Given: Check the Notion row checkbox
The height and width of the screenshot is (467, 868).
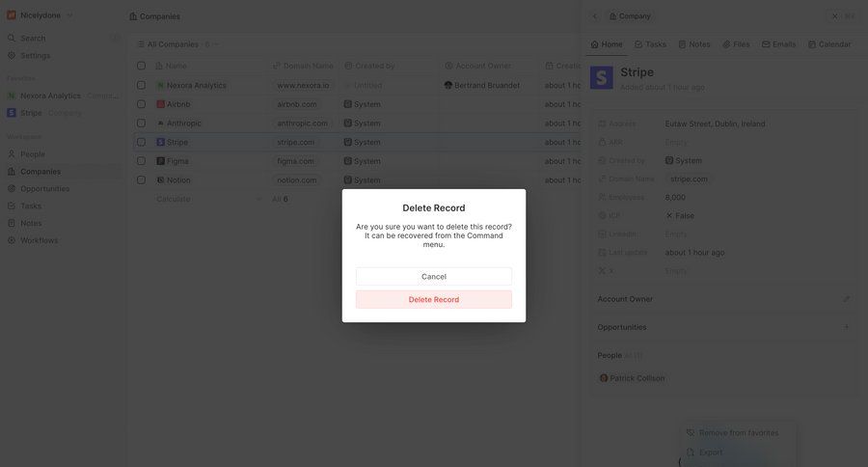Looking at the screenshot, I should coord(141,180).
